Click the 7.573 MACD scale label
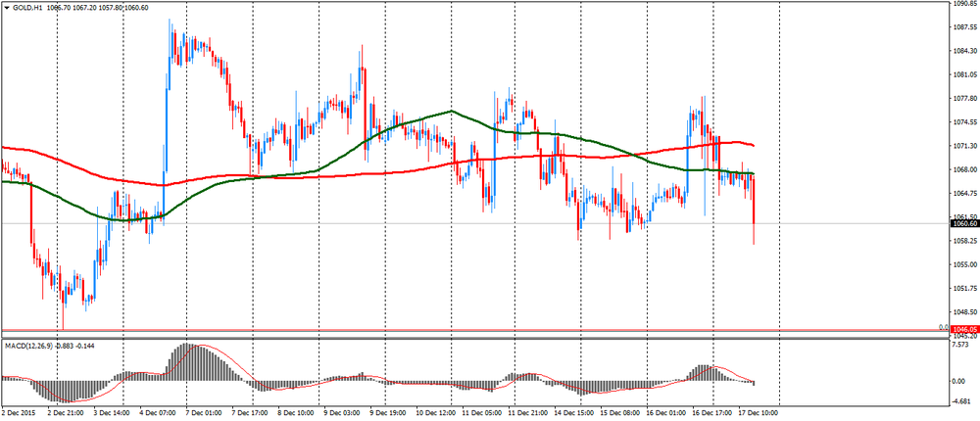The height and width of the screenshot is (421, 980). pos(962,345)
